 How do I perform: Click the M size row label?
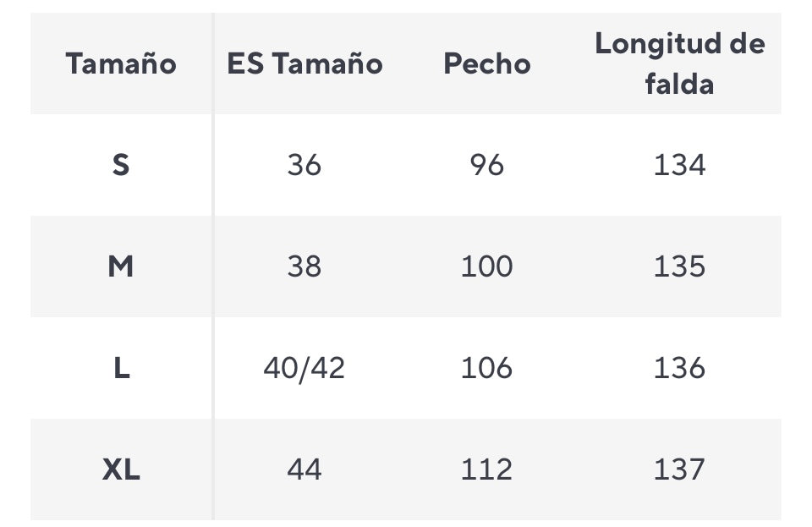(x=121, y=266)
